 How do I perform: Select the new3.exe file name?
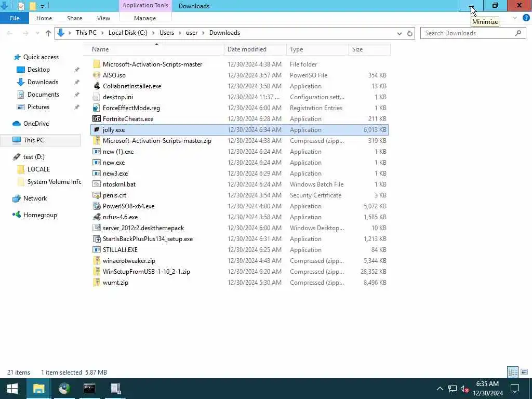[x=115, y=174]
